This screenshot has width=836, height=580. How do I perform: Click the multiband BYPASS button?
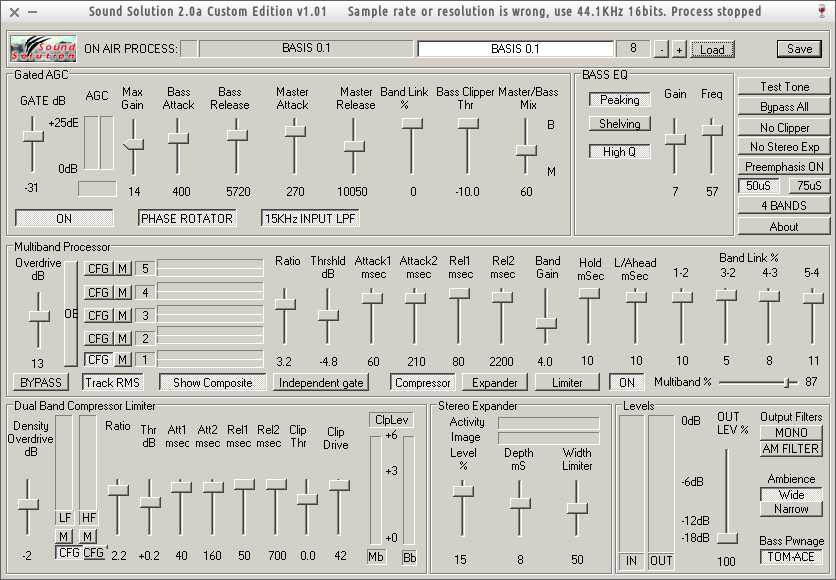click(41, 382)
